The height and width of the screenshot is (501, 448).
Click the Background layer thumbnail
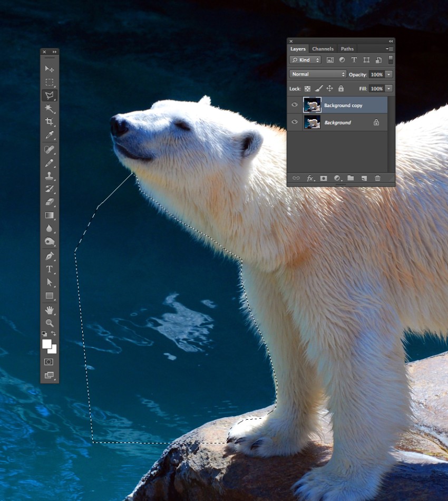coord(312,122)
